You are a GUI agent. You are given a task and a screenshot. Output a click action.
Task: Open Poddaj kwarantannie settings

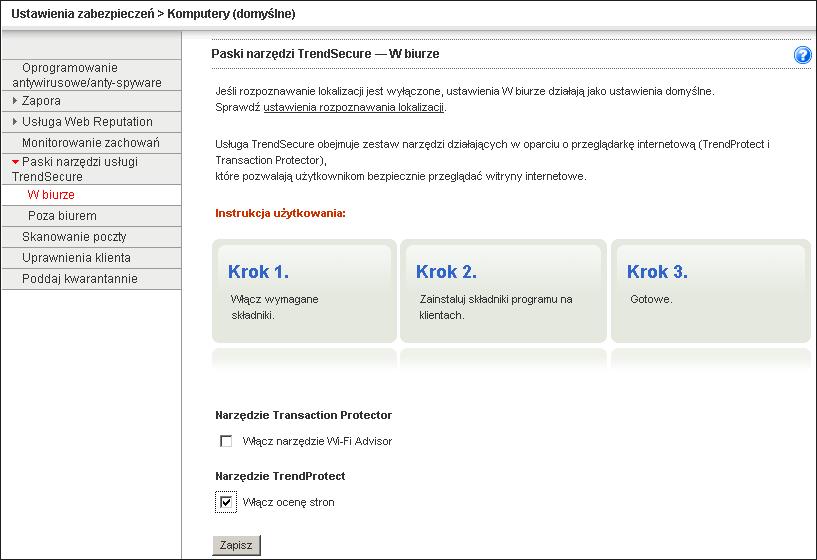[x=92, y=279]
